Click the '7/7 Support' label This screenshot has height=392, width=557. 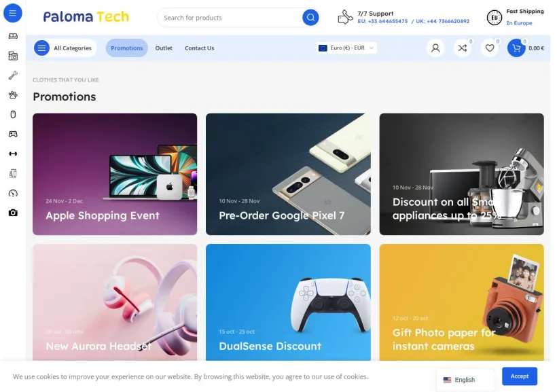[x=376, y=14]
